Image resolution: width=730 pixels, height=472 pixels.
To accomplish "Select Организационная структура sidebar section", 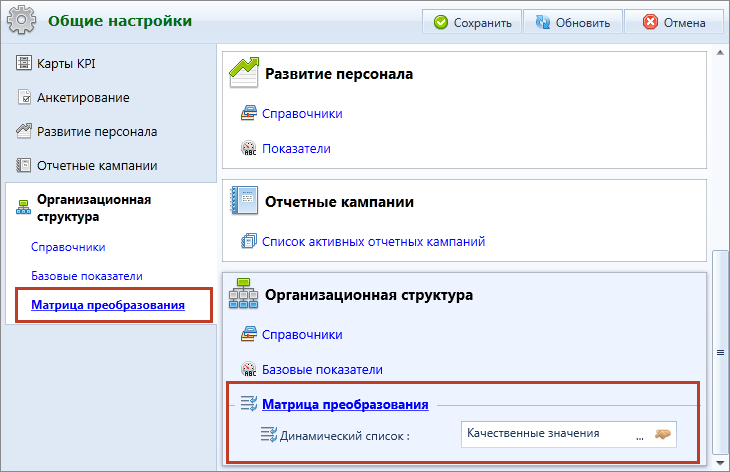I will coord(94,208).
